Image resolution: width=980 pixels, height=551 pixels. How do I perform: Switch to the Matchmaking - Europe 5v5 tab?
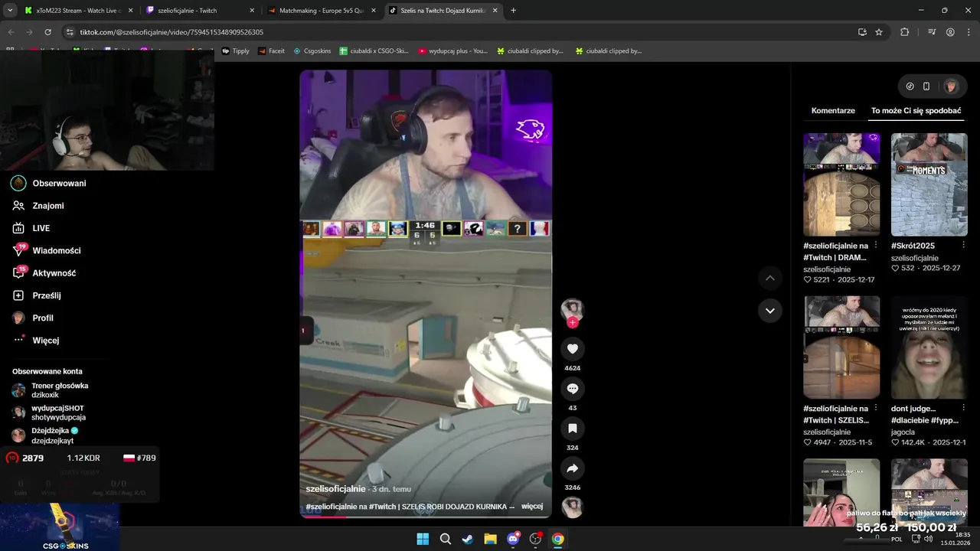tap(321, 11)
